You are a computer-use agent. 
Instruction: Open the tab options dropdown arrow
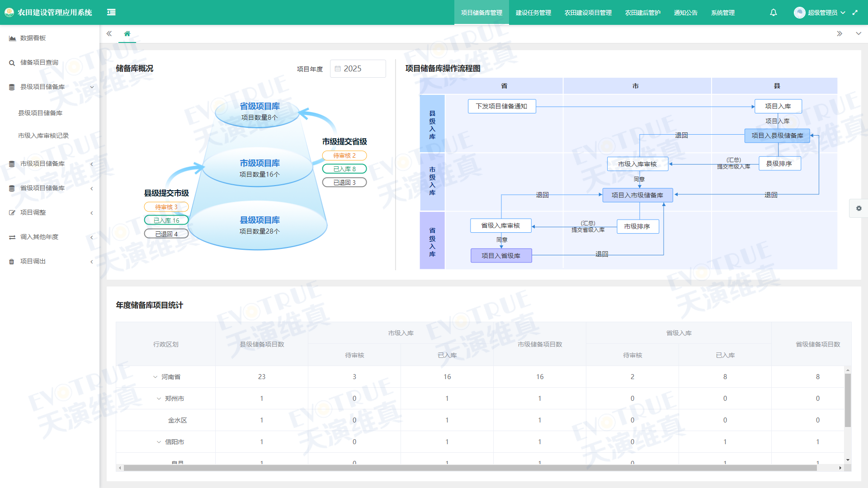pyautogui.click(x=858, y=33)
